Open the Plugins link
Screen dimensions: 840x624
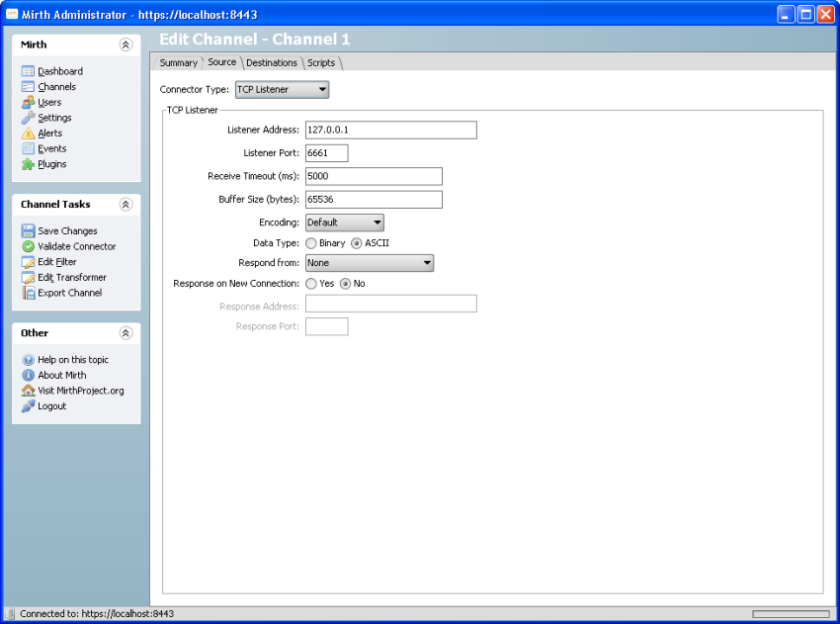(x=52, y=164)
